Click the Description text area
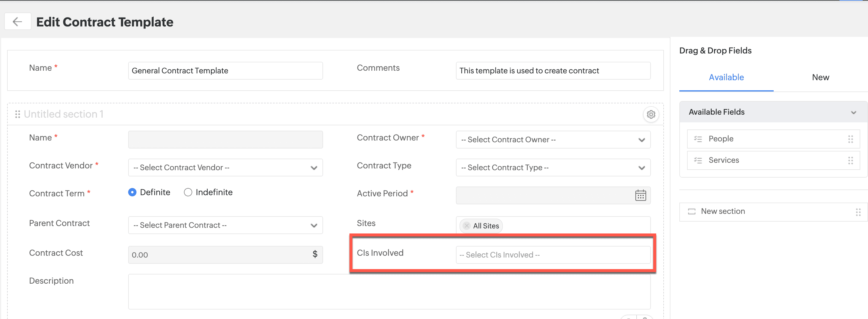The height and width of the screenshot is (319, 868). click(389, 291)
